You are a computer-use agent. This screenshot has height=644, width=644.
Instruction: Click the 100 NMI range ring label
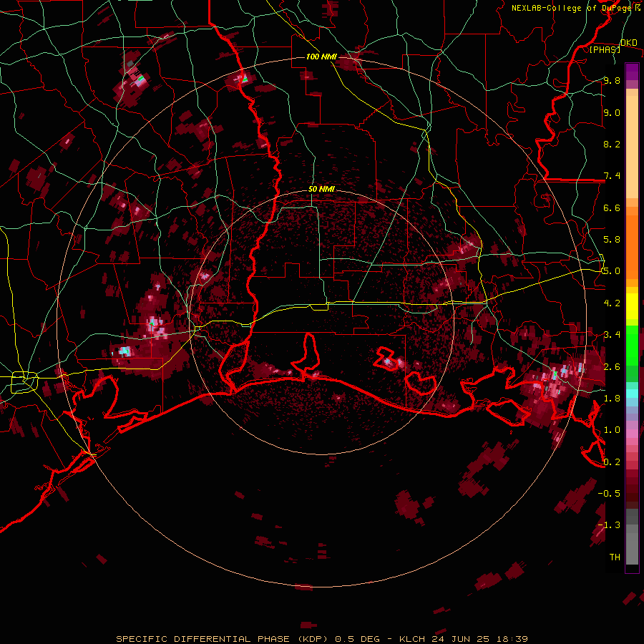pyautogui.click(x=321, y=57)
